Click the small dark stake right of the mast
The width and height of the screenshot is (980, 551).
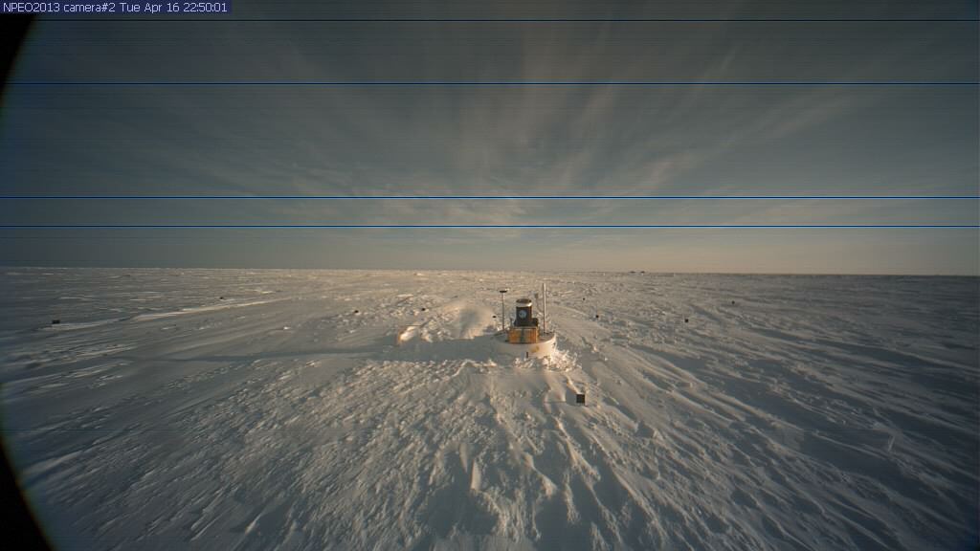[597, 316]
